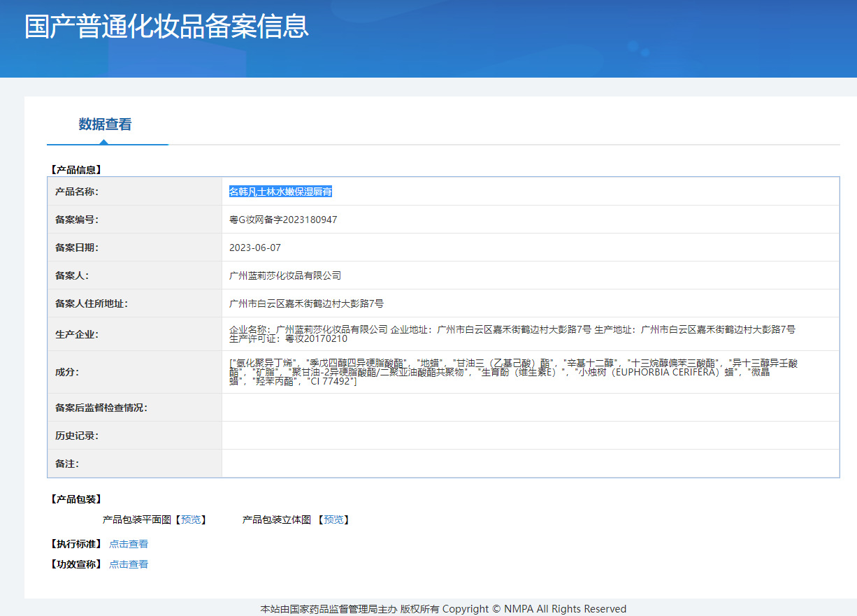
Task: Click the 【产品信息】 section heading
Action: [75, 169]
